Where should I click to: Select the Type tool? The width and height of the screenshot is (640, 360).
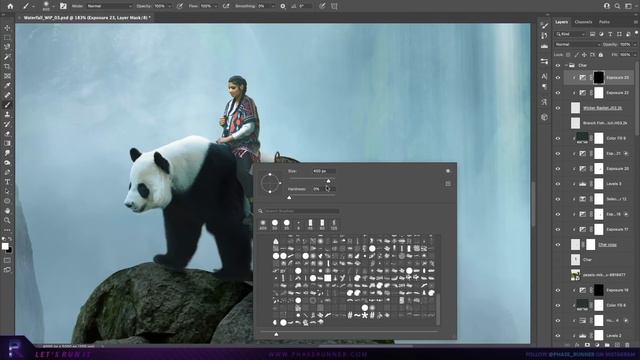[7, 182]
